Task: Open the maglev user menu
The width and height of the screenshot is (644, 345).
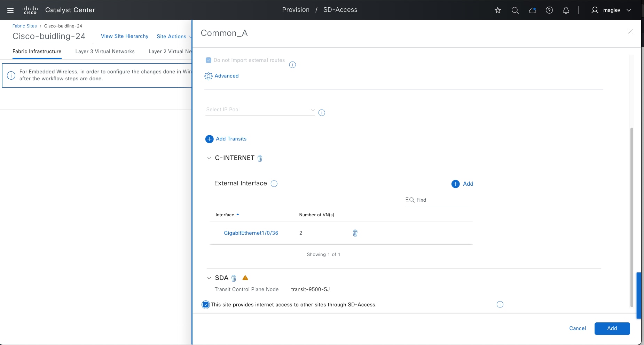Action: pyautogui.click(x=611, y=10)
